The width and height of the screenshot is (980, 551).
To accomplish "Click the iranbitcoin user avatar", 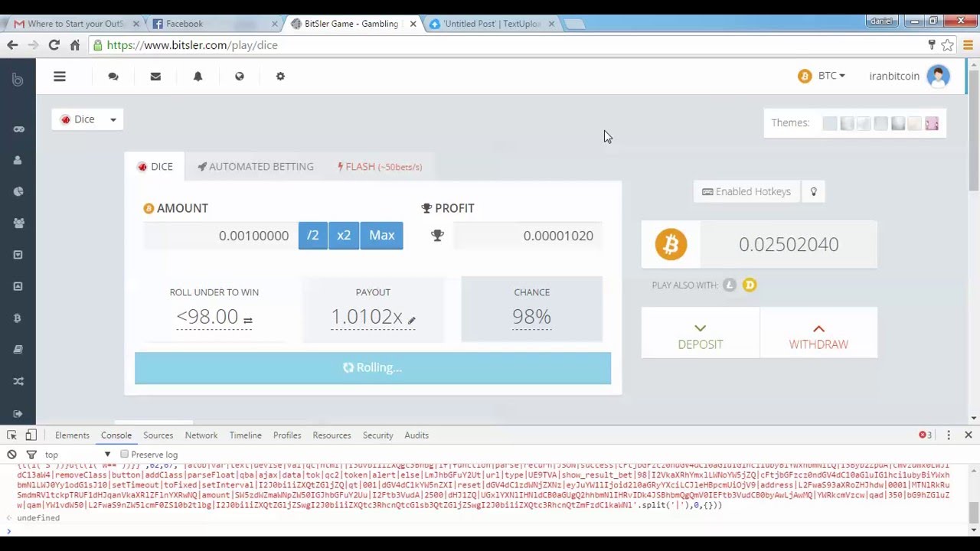I will [x=938, y=76].
